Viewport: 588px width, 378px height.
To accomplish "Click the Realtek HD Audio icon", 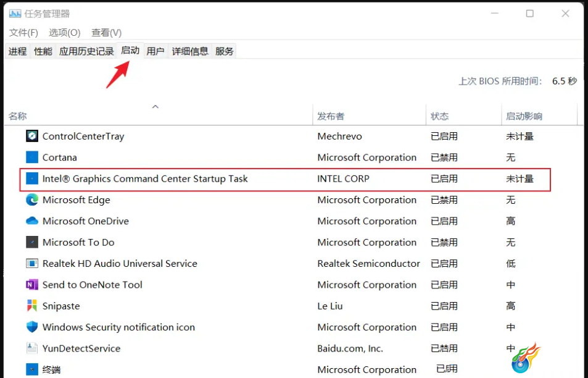I will point(32,264).
